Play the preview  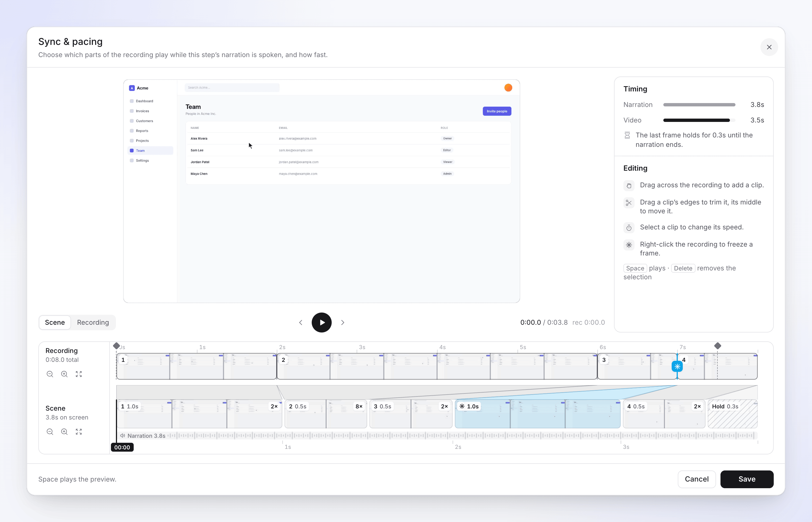(x=321, y=322)
